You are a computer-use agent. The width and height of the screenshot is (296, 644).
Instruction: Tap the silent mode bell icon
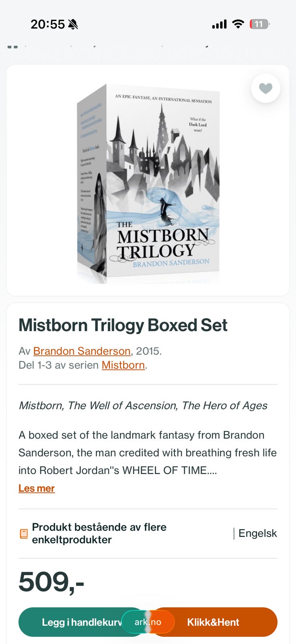(73, 25)
